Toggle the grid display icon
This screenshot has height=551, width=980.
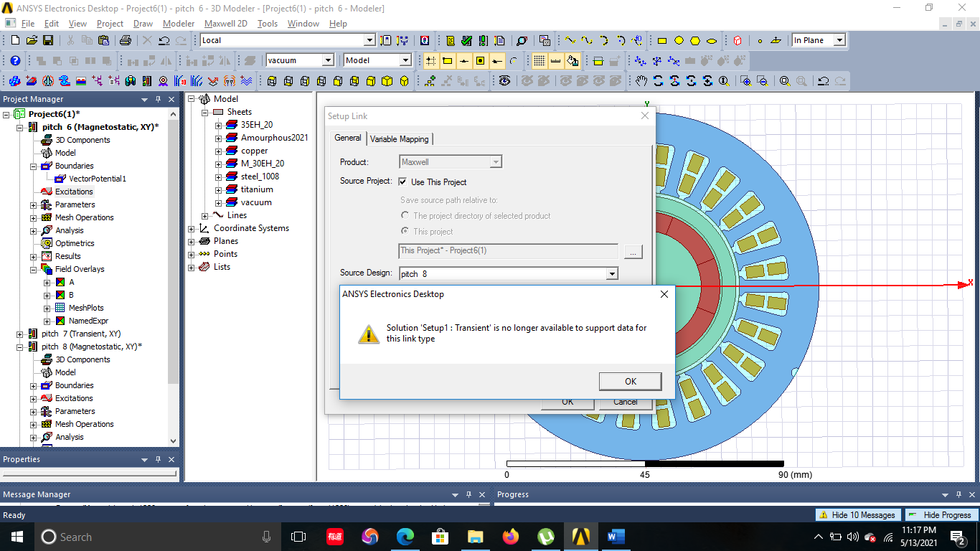coord(539,60)
